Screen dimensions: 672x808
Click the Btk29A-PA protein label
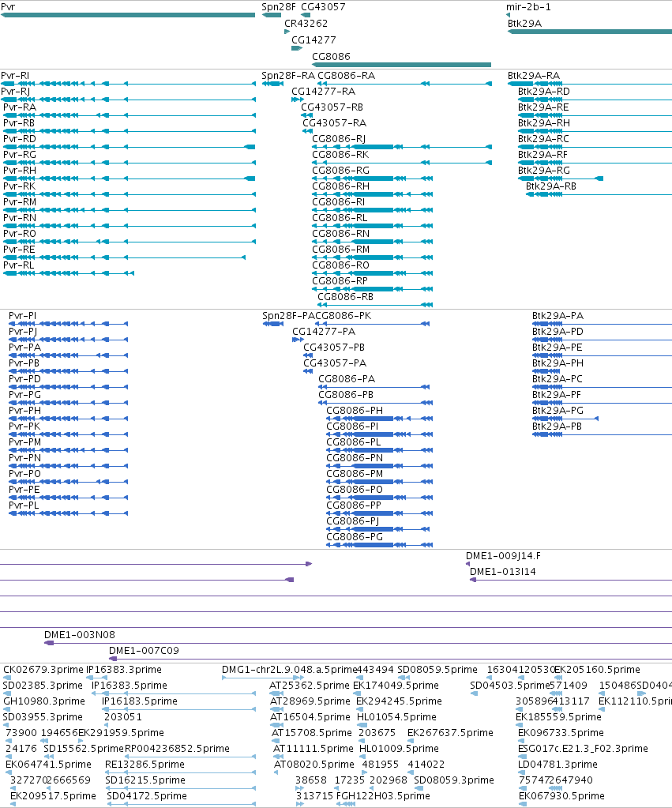(557, 316)
